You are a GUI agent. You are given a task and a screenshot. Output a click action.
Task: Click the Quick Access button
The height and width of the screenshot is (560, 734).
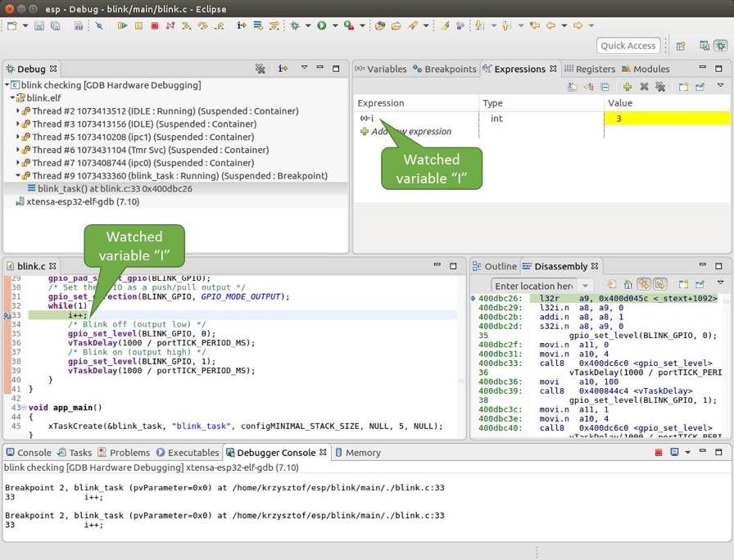[628, 45]
